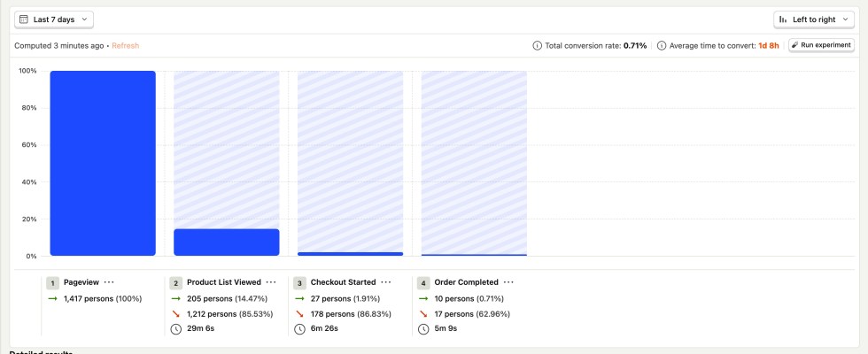Expand the Left to right layout dropdown
Viewport: 868px width, 354px height.
(813, 19)
